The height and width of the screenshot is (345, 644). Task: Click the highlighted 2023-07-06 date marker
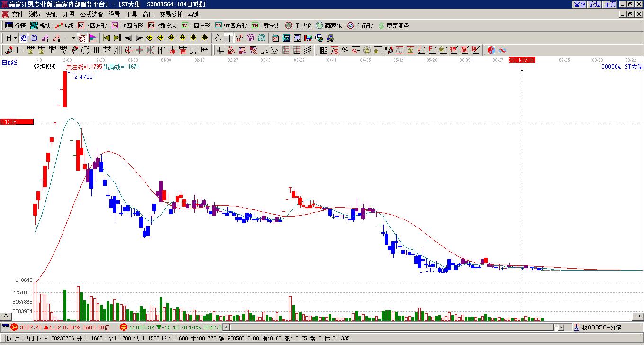click(522, 60)
